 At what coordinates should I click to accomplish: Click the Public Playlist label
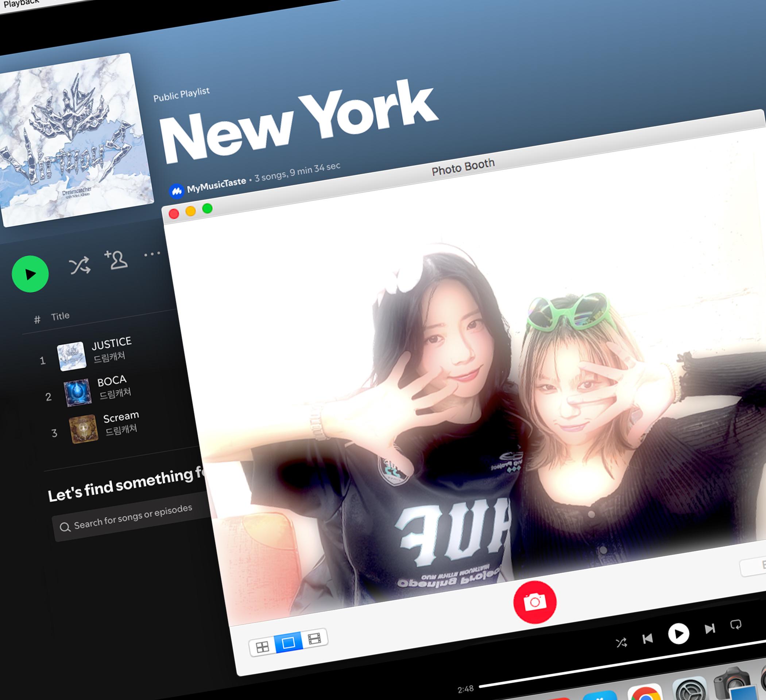point(182,94)
